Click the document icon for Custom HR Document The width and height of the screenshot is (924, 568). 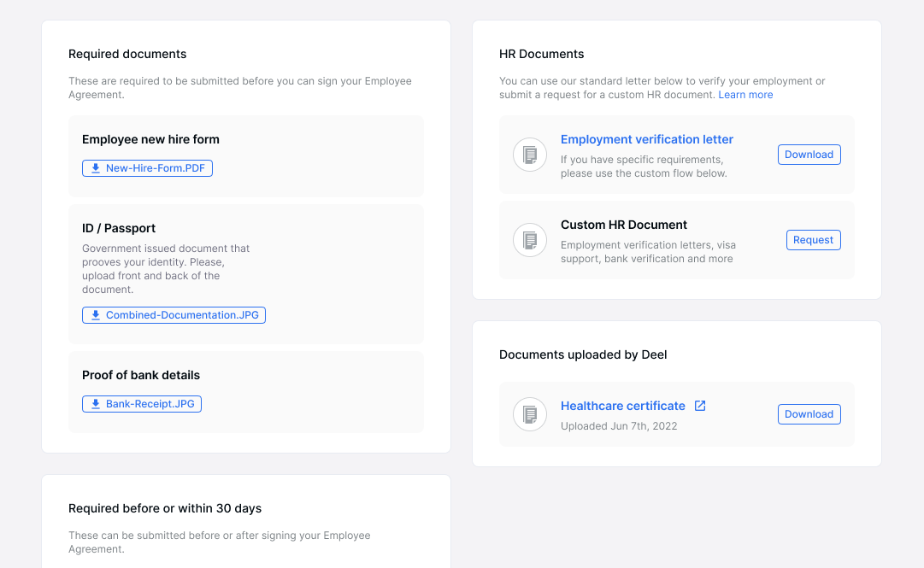tap(530, 240)
